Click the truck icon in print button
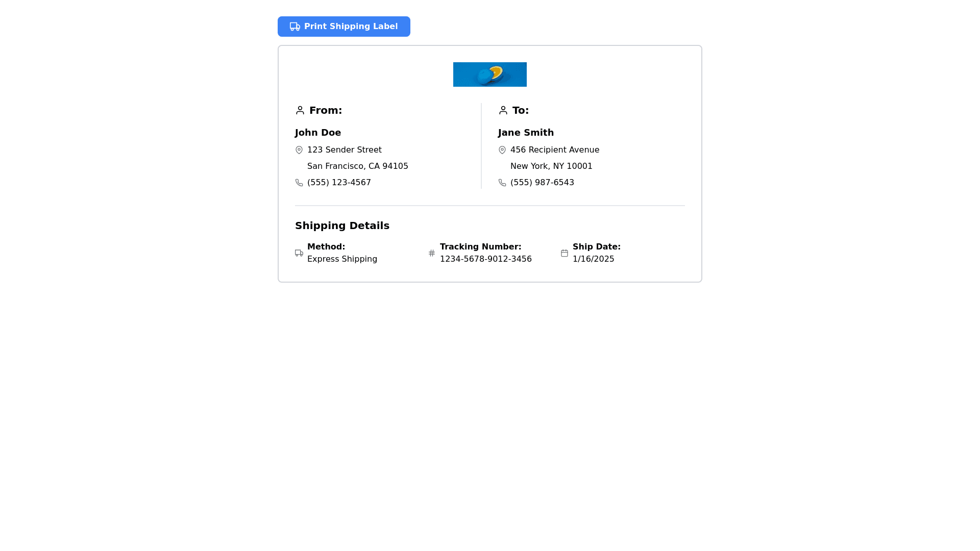 295,27
